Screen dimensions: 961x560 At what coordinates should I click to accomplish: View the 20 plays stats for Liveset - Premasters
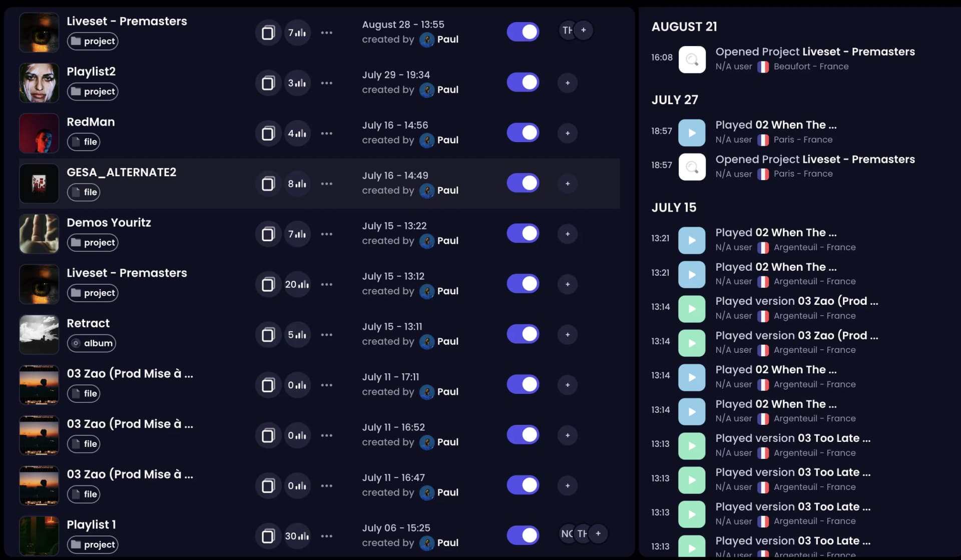click(297, 284)
